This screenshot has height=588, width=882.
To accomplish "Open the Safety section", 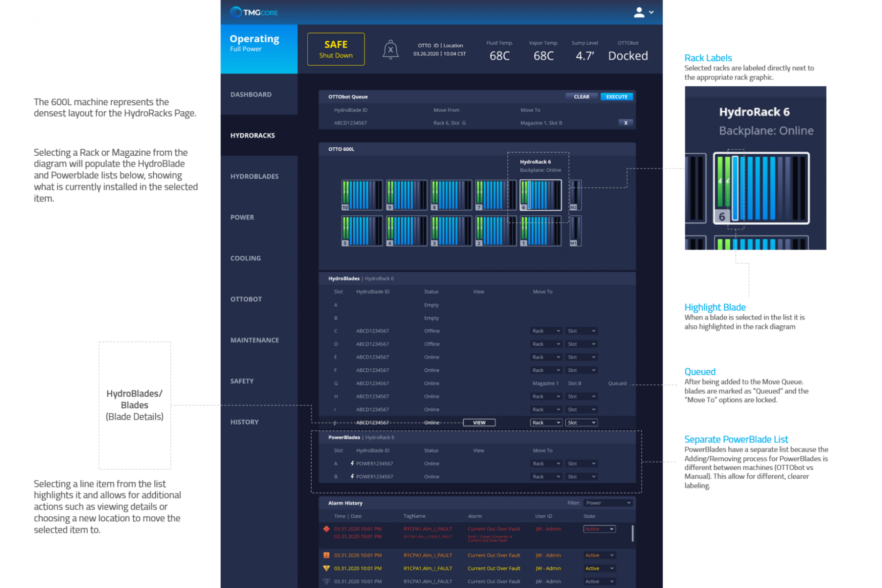I will [x=259, y=381].
